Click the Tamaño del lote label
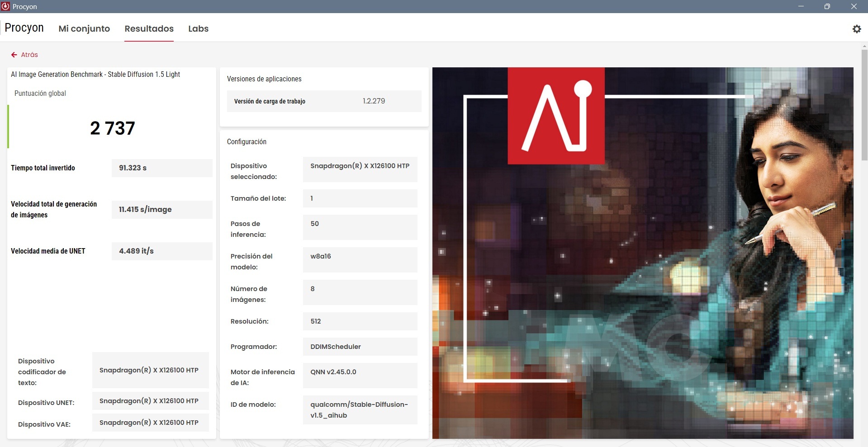 [x=258, y=198]
